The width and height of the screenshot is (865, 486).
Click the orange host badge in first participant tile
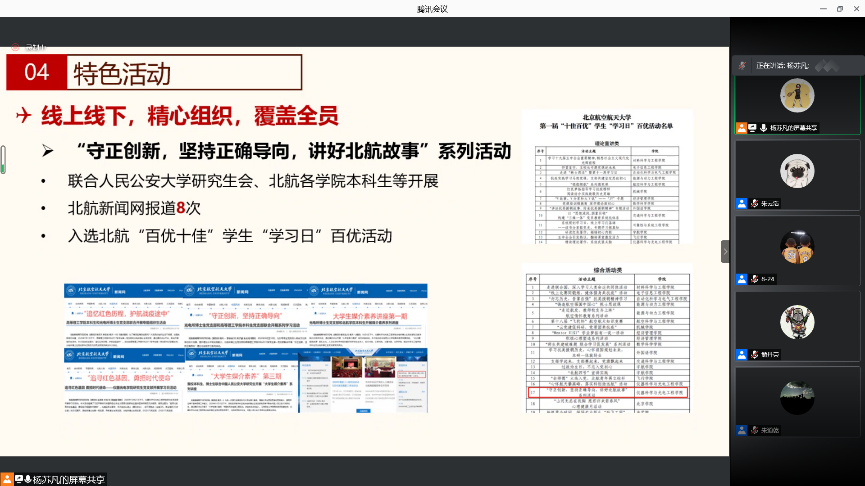(x=741, y=128)
